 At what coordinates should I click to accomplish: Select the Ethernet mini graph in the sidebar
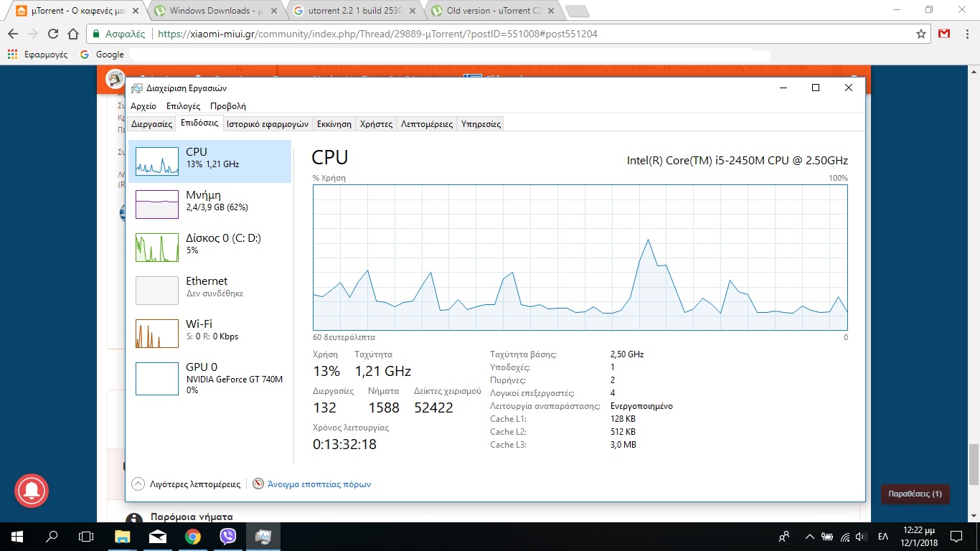coord(157,291)
